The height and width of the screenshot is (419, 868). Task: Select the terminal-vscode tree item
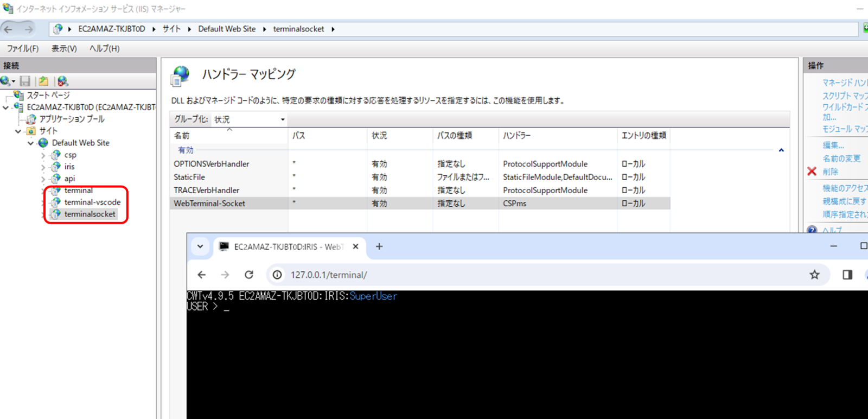pyautogui.click(x=92, y=202)
